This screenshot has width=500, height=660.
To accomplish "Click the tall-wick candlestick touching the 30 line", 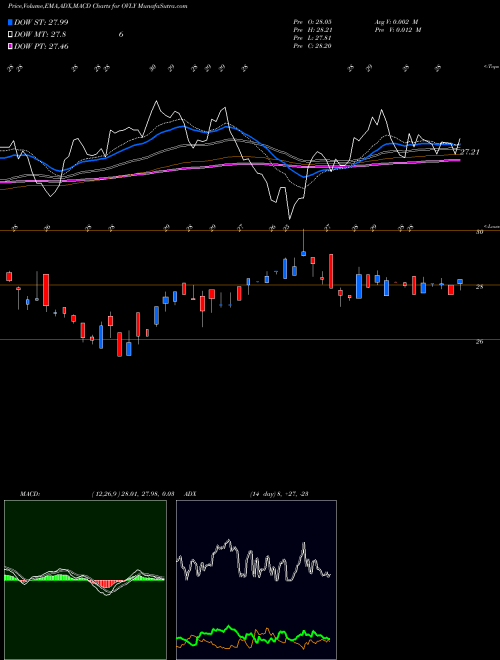I will 303,253.
